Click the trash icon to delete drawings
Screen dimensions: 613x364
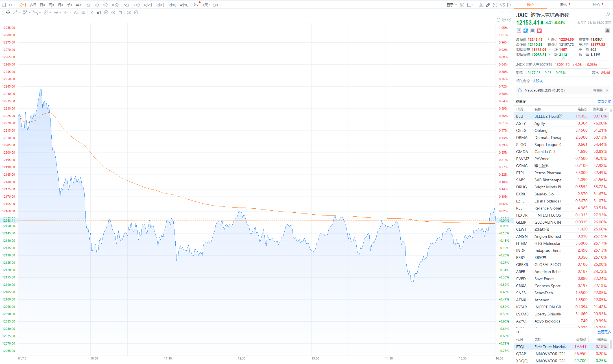[120, 12]
